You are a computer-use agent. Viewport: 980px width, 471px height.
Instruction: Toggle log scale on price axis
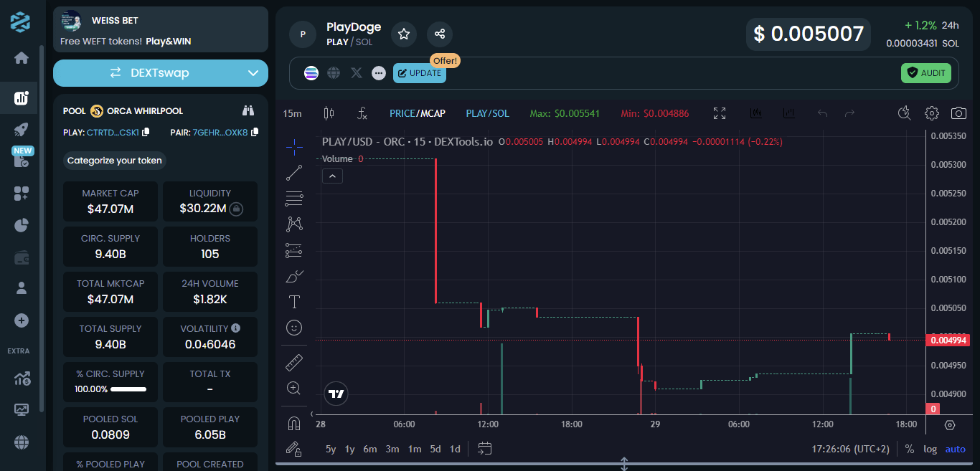(930, 449)
